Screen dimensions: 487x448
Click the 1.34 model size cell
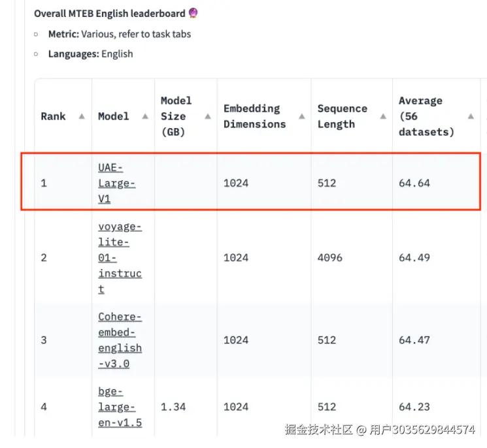point(173,406)
